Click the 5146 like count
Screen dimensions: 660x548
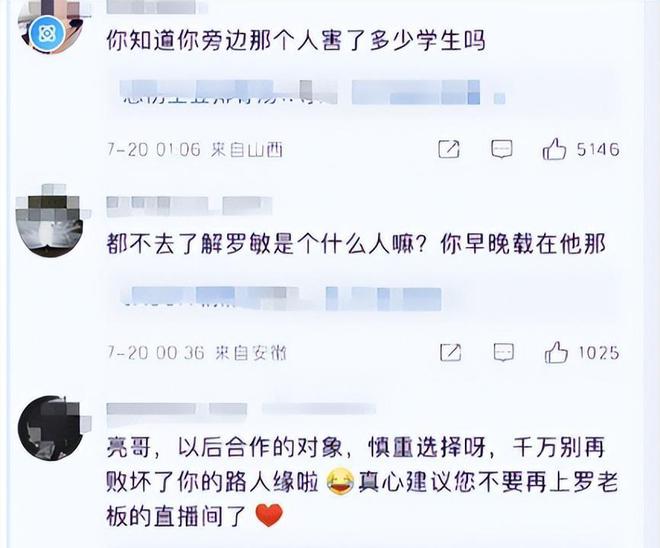point(598,149)
